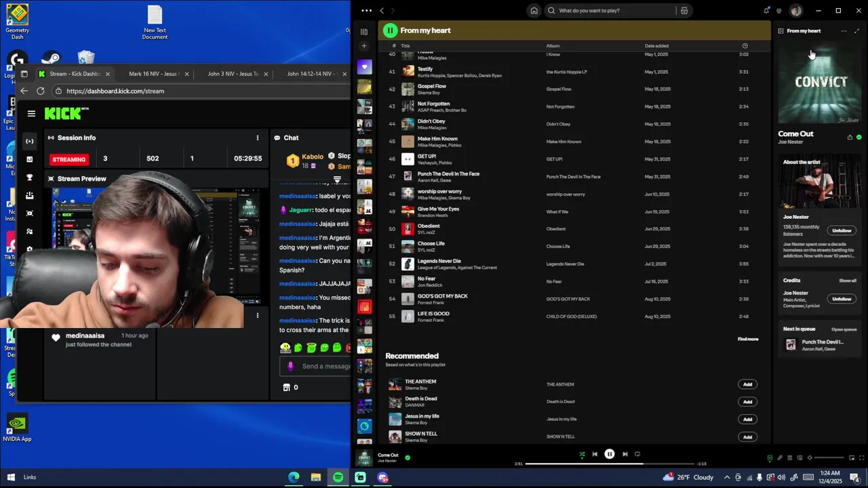This screenshot has height=488, width=868.
Task: Reload the Kick dashboard page
Action: point(41,91)
